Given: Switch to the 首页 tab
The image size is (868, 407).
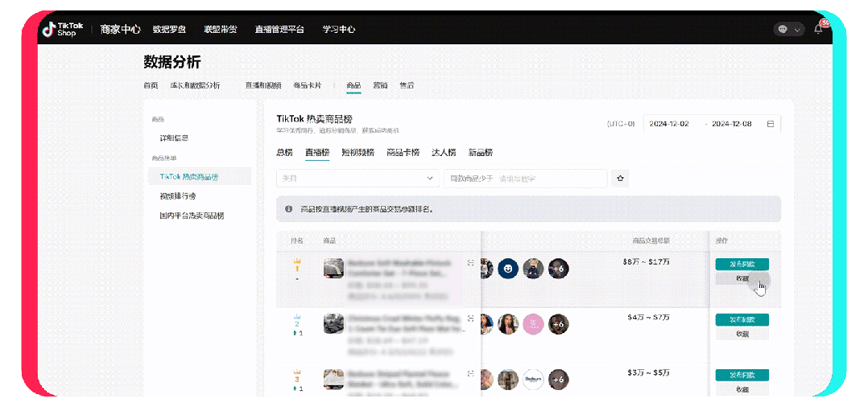Looking at the screenshot, I should [x=151, y=85].
